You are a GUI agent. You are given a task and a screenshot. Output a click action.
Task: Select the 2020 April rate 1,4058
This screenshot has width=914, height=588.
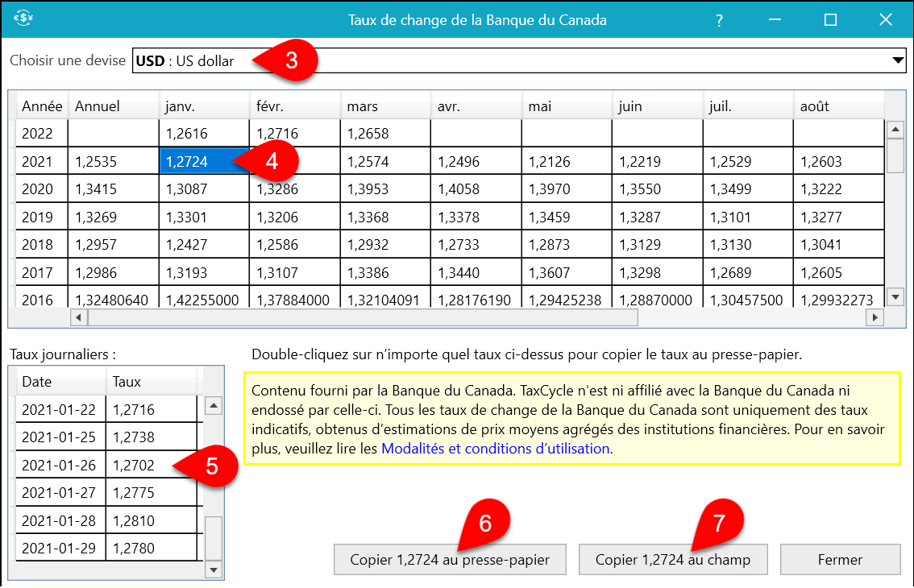[x=476, y=188]
